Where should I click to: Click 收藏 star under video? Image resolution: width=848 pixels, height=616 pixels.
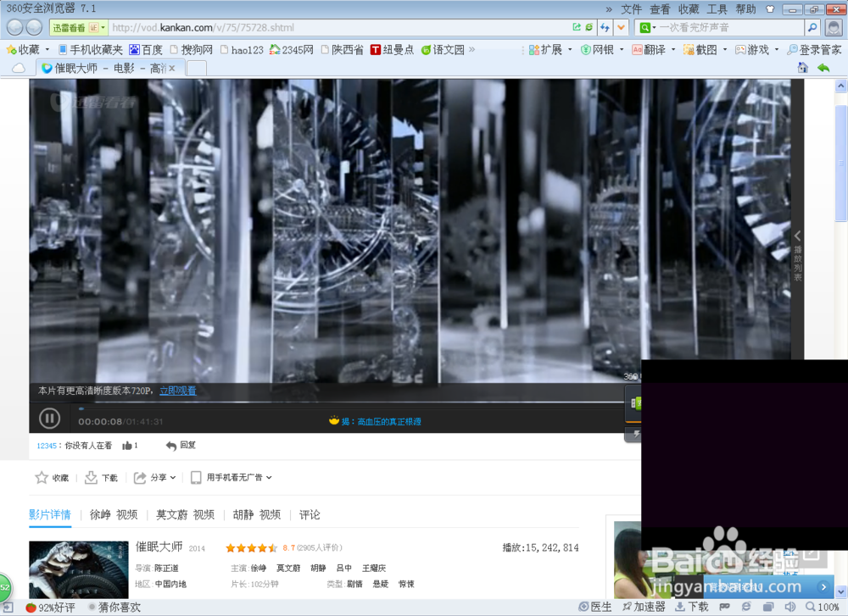tap(52, 478)
